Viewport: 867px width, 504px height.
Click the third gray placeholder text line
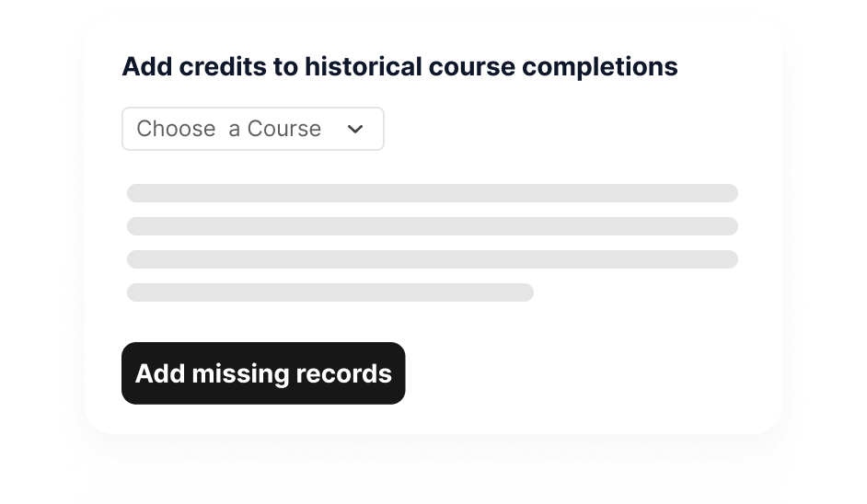pyautogui.click(x=433, y=259)
